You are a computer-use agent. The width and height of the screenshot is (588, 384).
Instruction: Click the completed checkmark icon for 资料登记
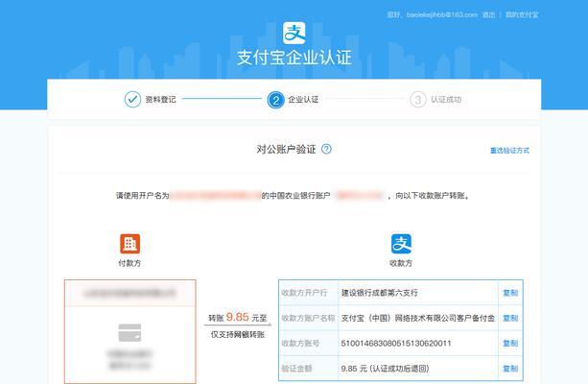coord(132,100)
